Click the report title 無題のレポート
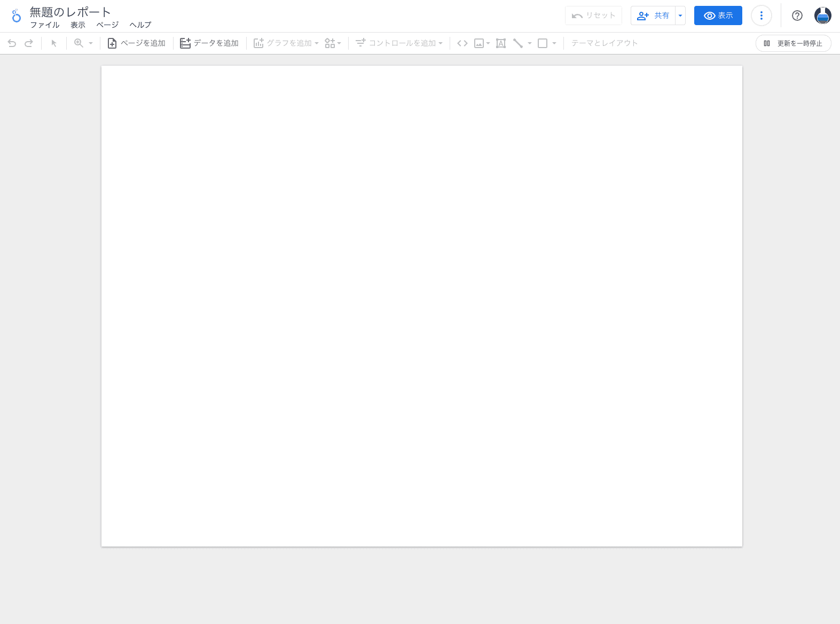This screenshot has width=840, height=624. [x=70, y=12]
